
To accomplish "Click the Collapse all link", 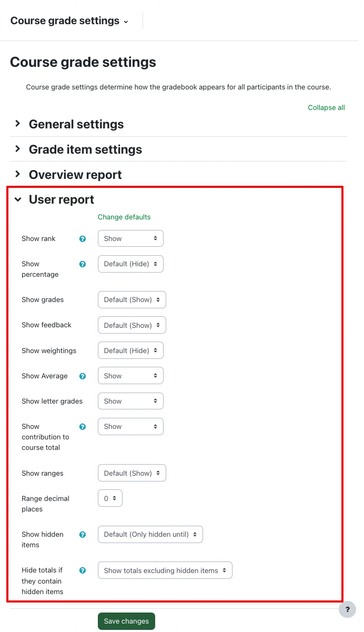I will 326,107.
